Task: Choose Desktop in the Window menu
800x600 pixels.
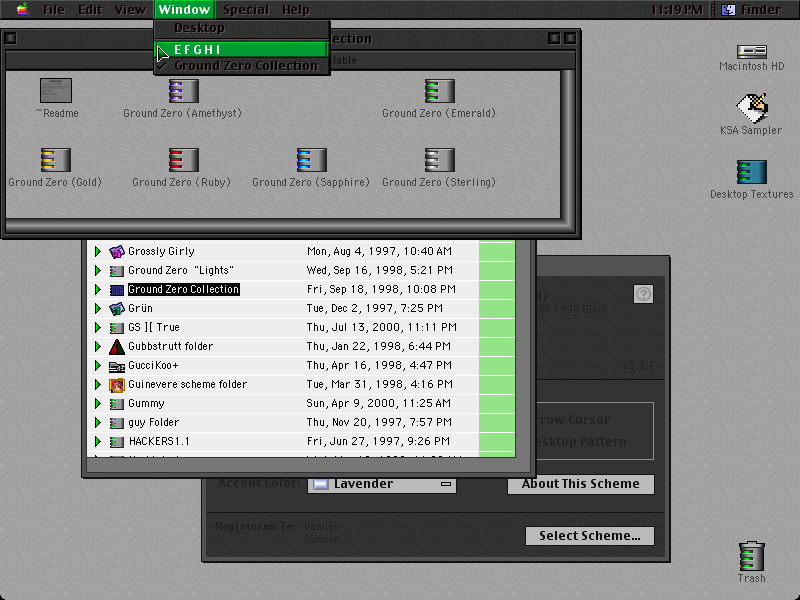Action: (242, 28)
